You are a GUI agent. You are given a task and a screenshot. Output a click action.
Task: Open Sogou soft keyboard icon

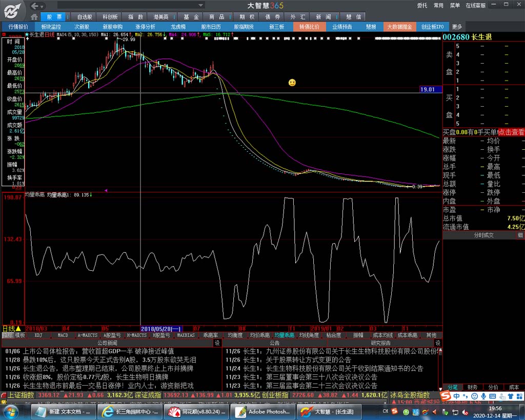click(492, 396)
